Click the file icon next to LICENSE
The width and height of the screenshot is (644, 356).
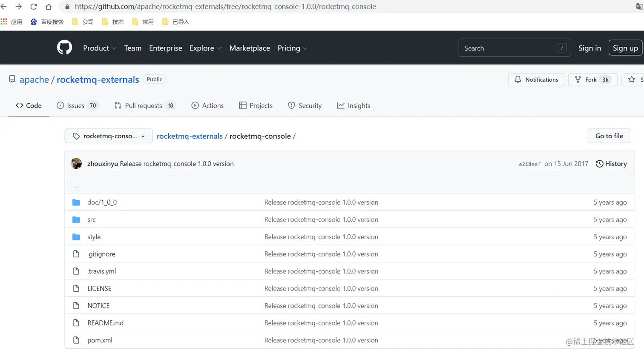(76, 288)
